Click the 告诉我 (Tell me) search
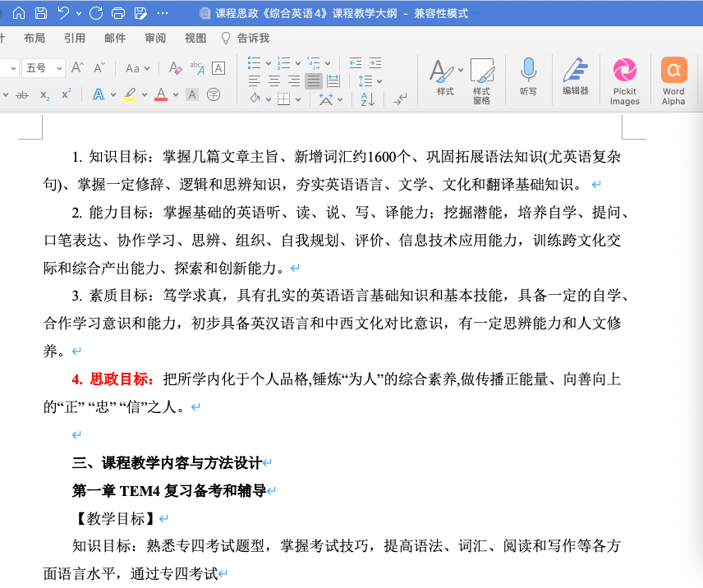The image size is (703, 588). click(x=246, y=38)
